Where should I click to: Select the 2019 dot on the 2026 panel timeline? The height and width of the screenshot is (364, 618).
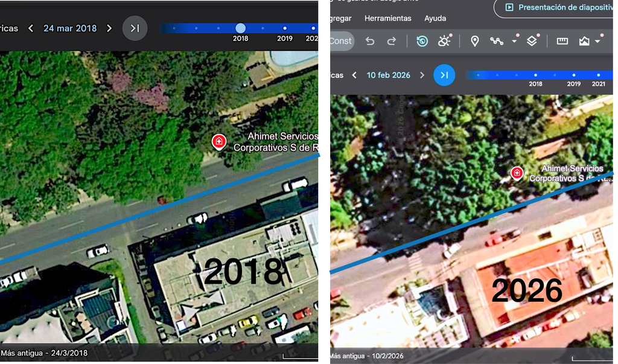click(573, 75)
